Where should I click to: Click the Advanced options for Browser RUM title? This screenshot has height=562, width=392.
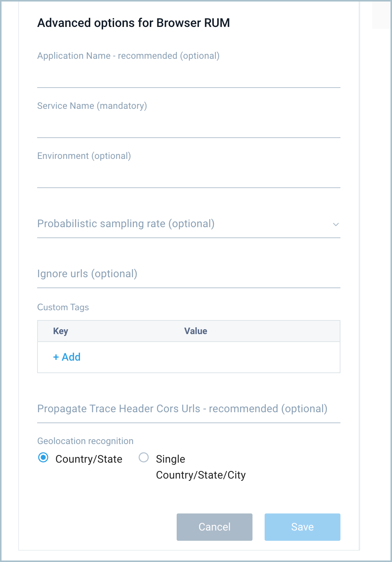click(133, 23)
